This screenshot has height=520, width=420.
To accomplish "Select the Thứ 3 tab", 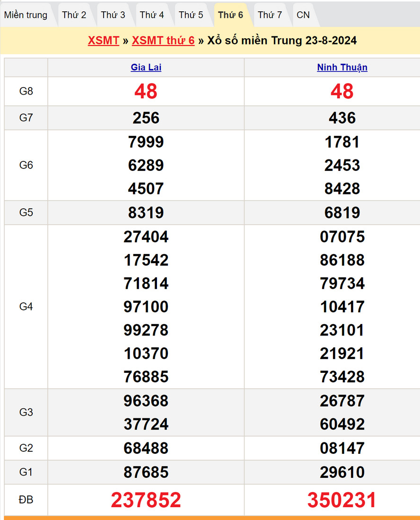I will pyautogui.click(x=113, y=15).
